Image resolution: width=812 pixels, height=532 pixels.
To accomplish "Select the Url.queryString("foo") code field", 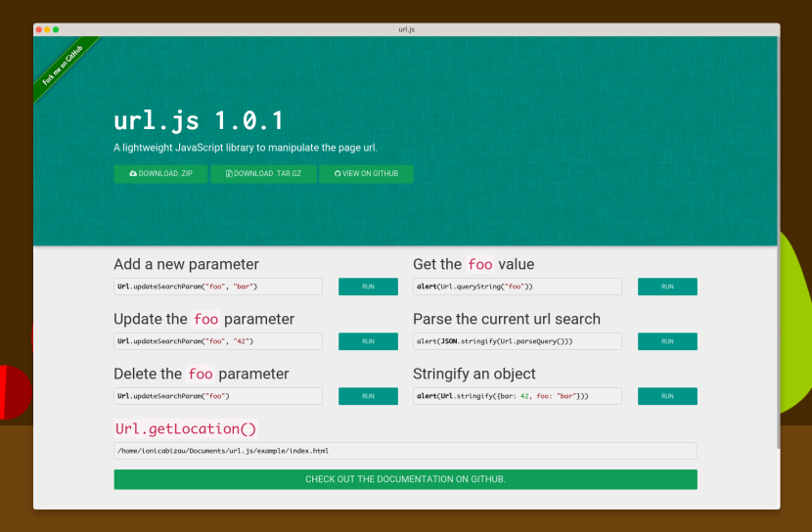I will pyautogui.click(x=517, y=287).
